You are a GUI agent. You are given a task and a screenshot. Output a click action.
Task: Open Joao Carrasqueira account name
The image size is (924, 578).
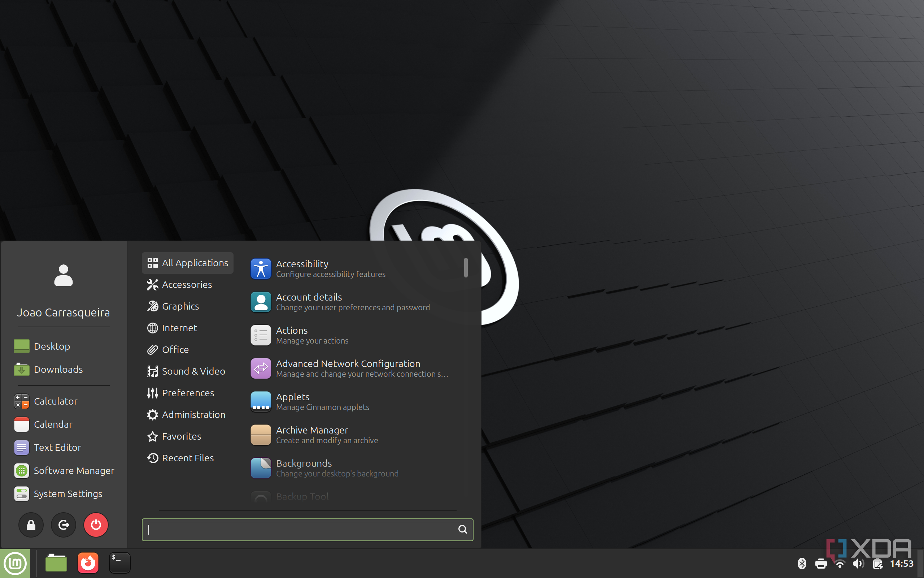click(x=64, y=312)
